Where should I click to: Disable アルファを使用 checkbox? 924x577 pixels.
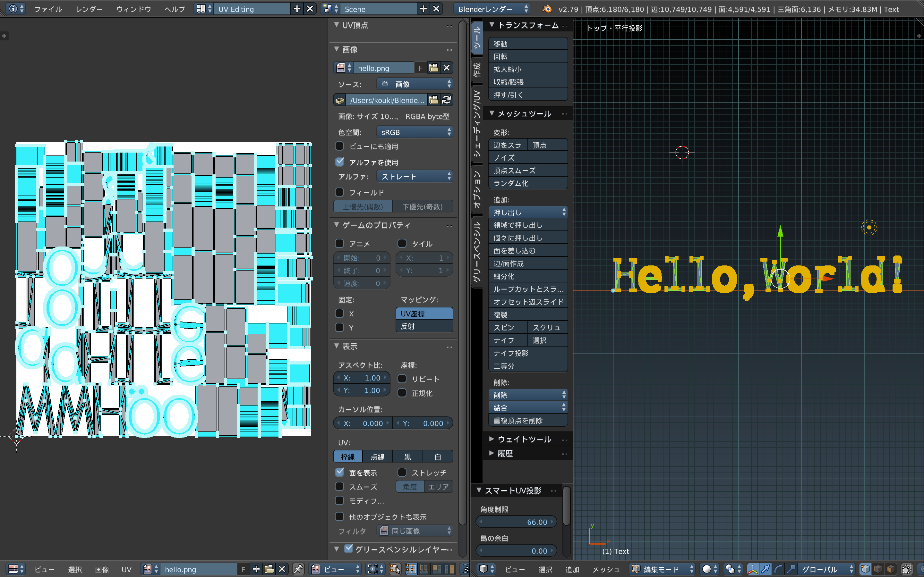pyautogui.click(x=339, y=162)
